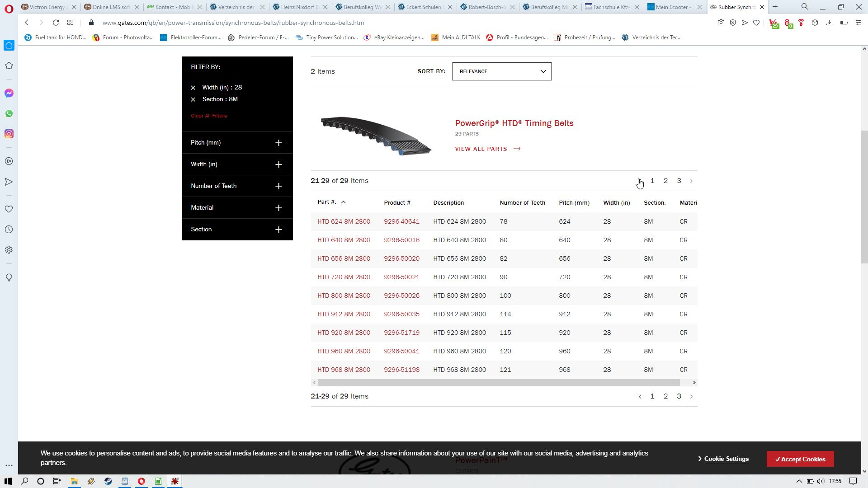Remove the Section : 8M filter
Image resolution: width=868 pixels, height=488 pixels.
(x=193, y=99)
